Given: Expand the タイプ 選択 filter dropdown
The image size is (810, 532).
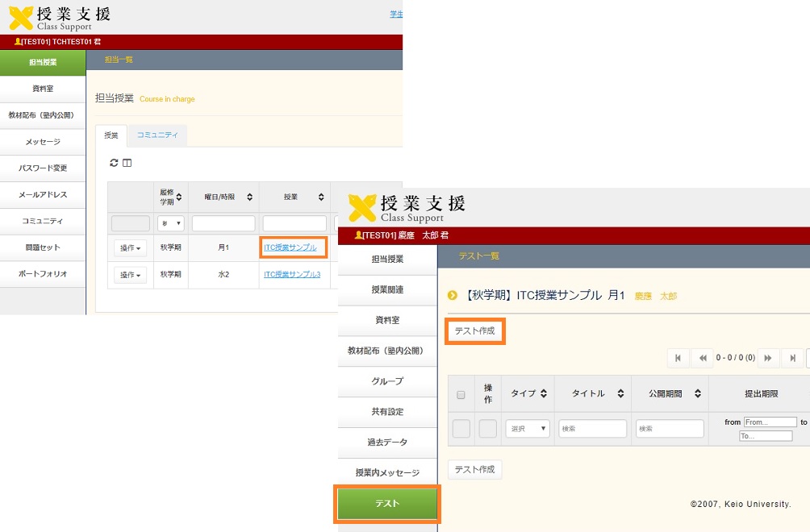Looking at the screenshot, I should 528,429.
